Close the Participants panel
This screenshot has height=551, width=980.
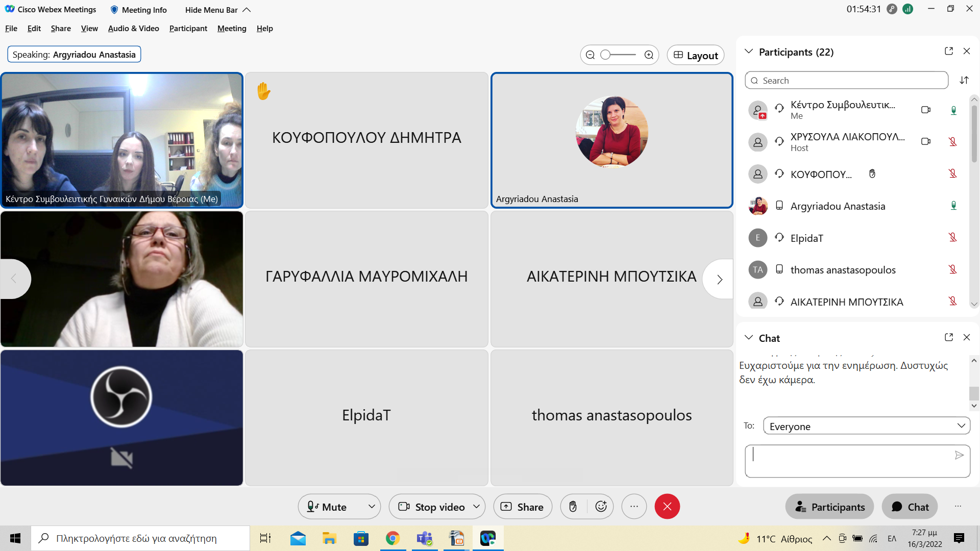click(967, 51)
